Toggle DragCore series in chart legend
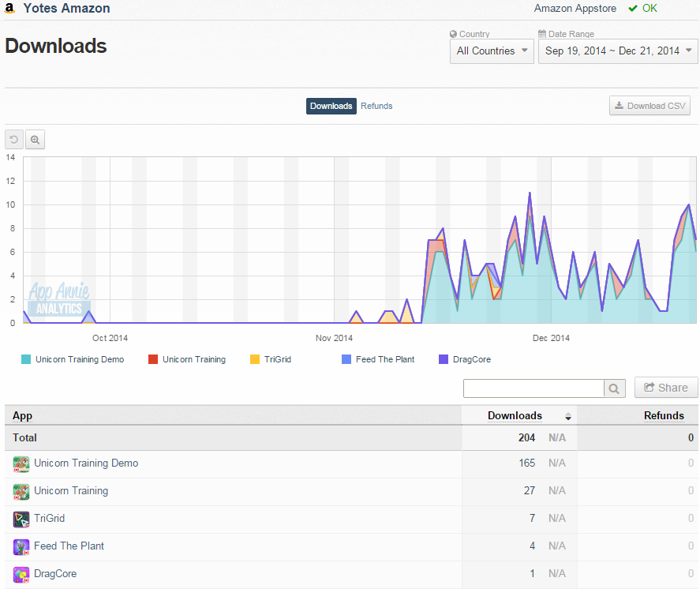700x589 pixels. click(465, 359)
